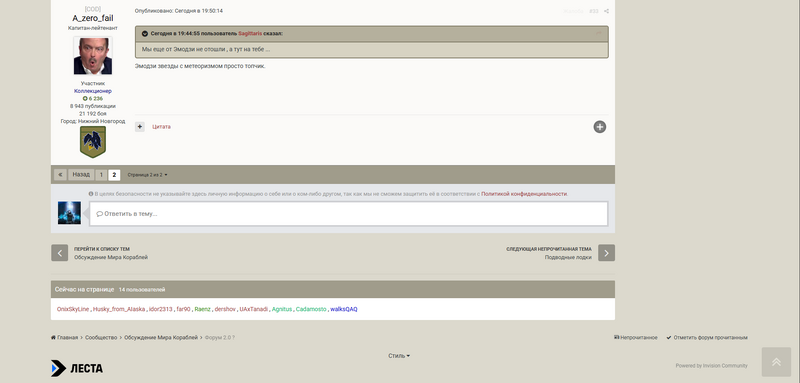Click the Опубликовано Сегодня в 19:50:14 timestamp

(179, 11)
